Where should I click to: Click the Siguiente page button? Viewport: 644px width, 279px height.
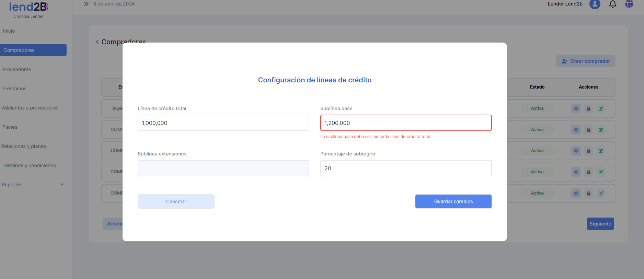click(600, 224)
